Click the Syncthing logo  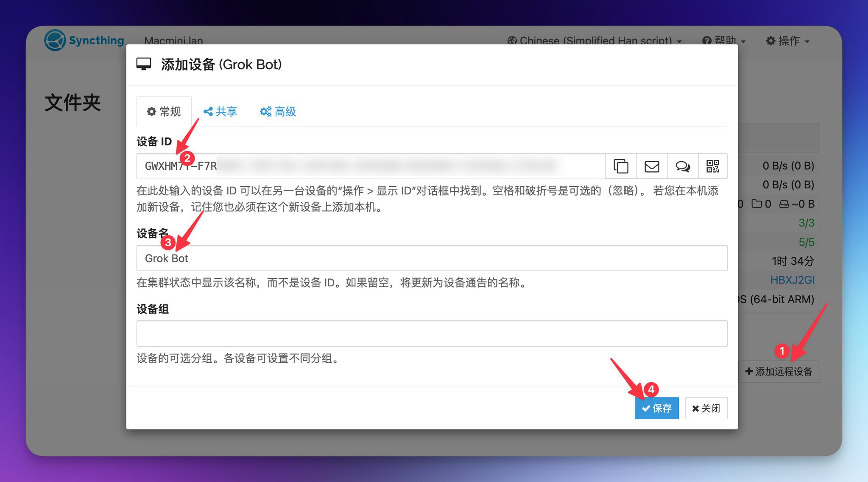[x=84, y=40]
